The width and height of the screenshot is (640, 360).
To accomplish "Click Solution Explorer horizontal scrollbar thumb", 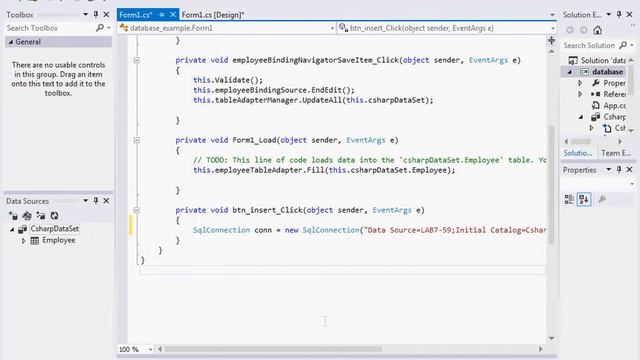I will click(580, 142).
